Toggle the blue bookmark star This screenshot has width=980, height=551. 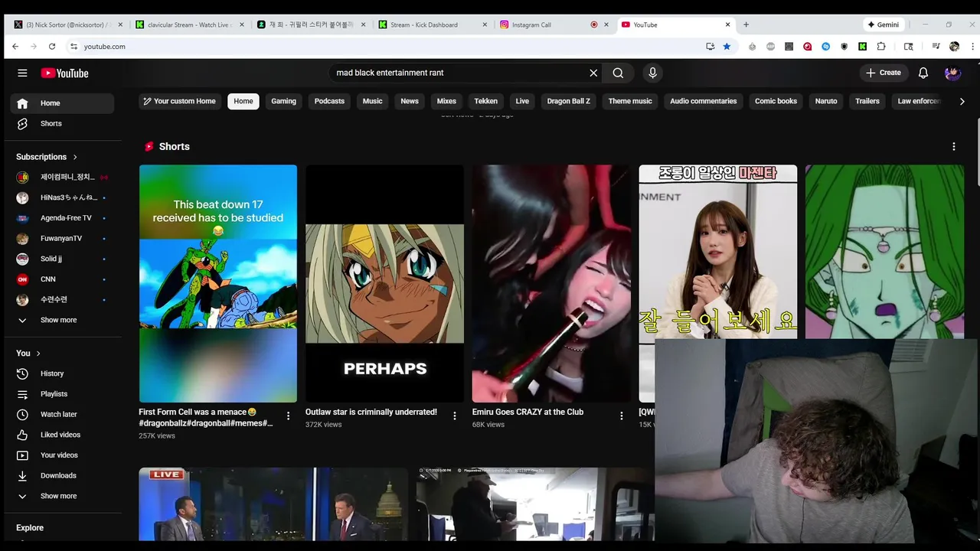point(727,47)
